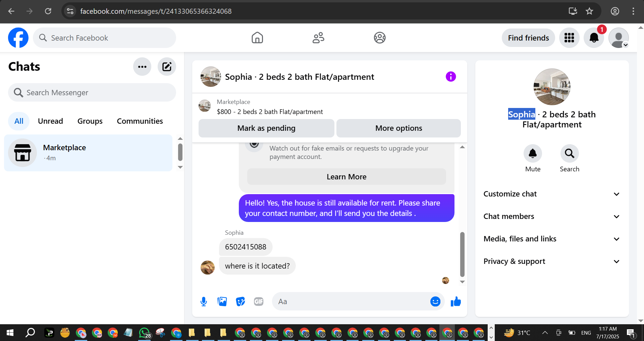The height and width of the screenshot is (341, 644).
Task: Send a thumbs-up like
Action: pos(456,301)
